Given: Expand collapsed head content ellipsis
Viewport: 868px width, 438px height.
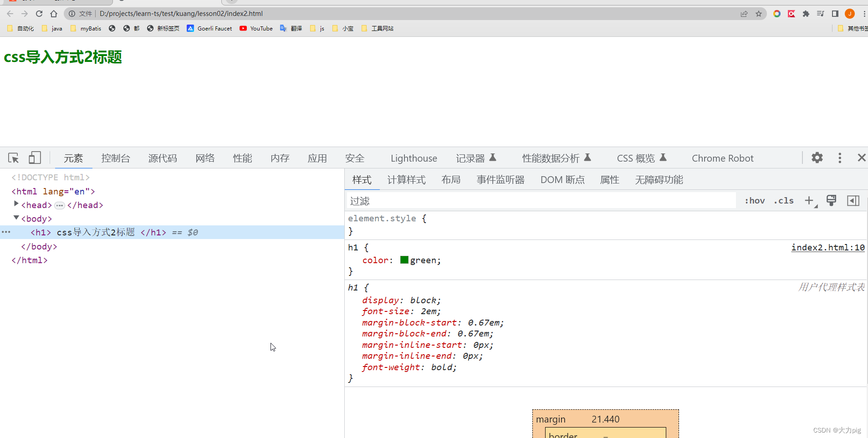Looking at the screenshot, I should [x=60, y=205].
